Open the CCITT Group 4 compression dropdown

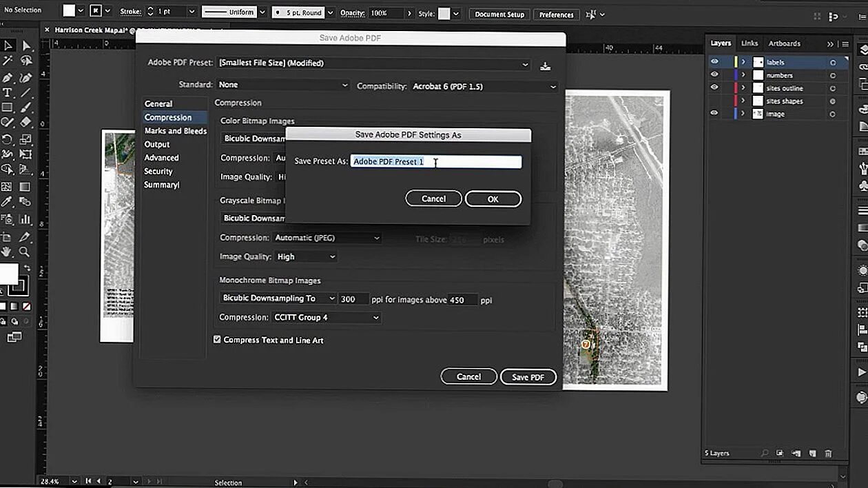(x=327, y=318)
